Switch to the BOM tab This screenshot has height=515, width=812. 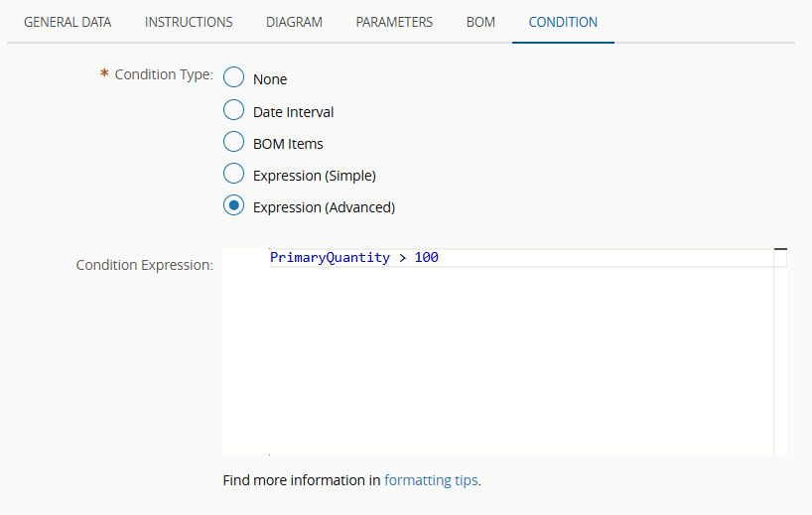pos(480,22)
